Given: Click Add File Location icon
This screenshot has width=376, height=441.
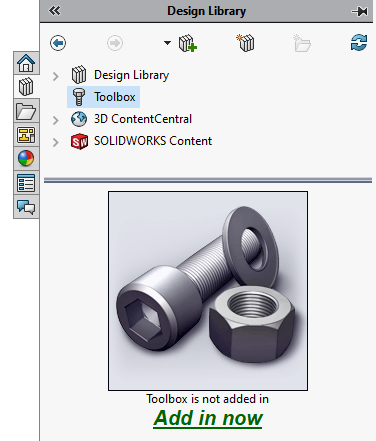Looking at the screenshot, I should (x=245, y=43).
